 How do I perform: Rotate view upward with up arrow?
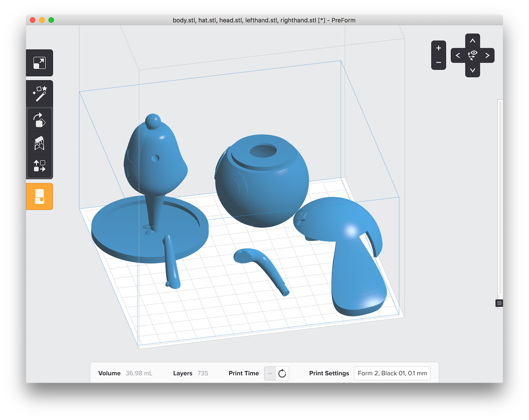pos(472,41)
